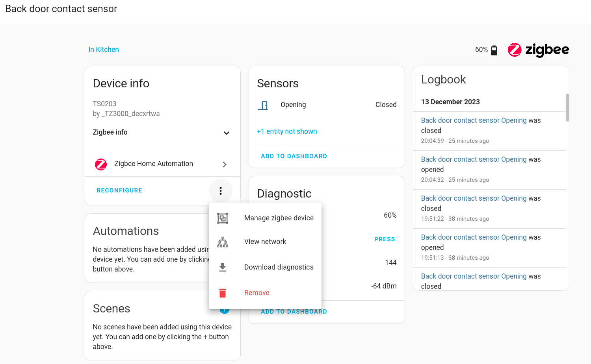Click PRESS in the Diagnostic card
This screenshot has width=591, height=364.
pos(385,239)
